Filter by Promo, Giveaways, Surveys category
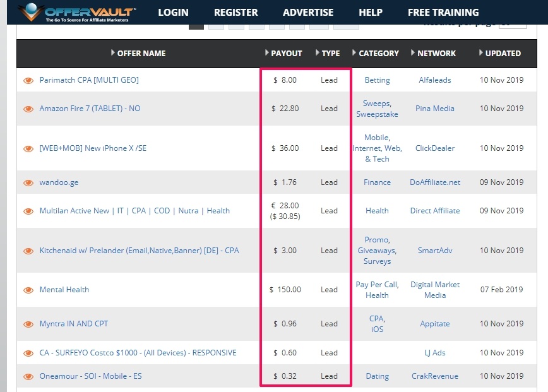Screen dimensions: 548x392 point(377,251)
